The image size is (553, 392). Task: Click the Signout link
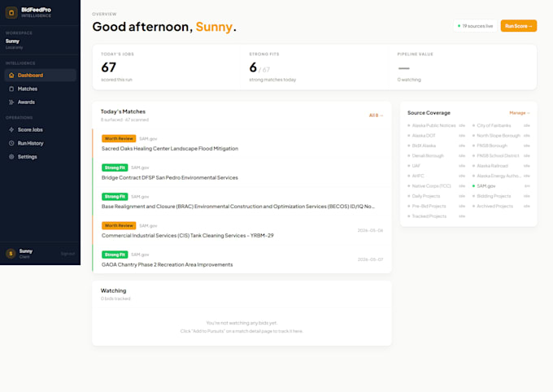pyautogui.click(x=67, y=254)
